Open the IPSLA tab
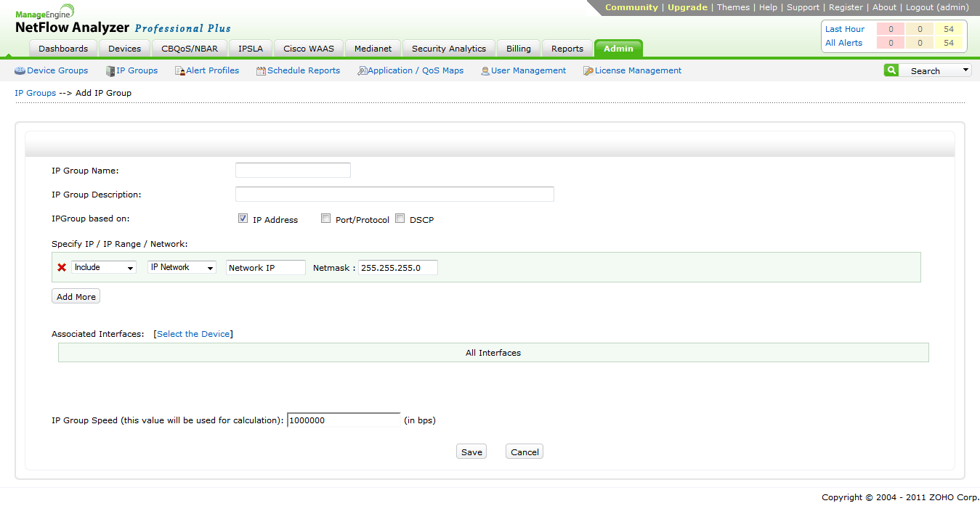The height and width of the screenshot is (506, 980). pos(251,49)
